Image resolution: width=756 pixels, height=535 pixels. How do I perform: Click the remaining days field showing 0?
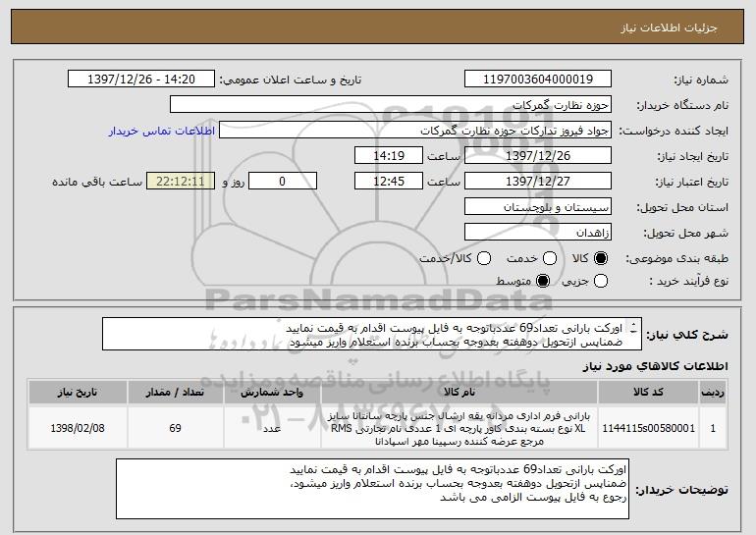(283, 182)
